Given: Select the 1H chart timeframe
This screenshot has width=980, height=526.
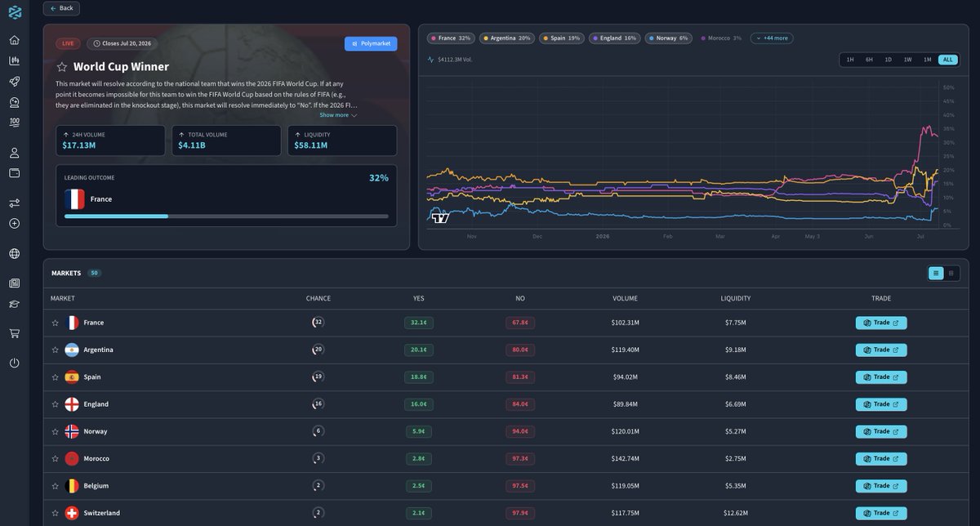Looking at the screenshot, I should tap(850, 60).
